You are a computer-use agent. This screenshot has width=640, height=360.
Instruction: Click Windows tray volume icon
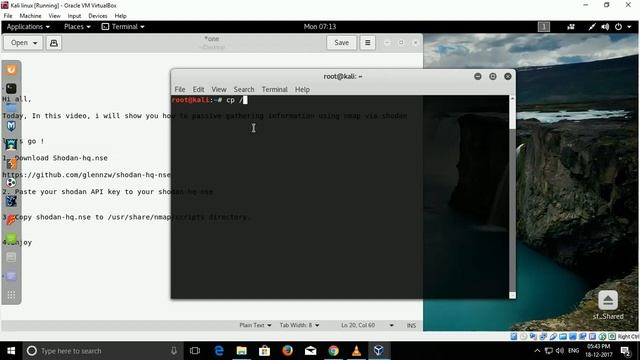pos(560,351)
